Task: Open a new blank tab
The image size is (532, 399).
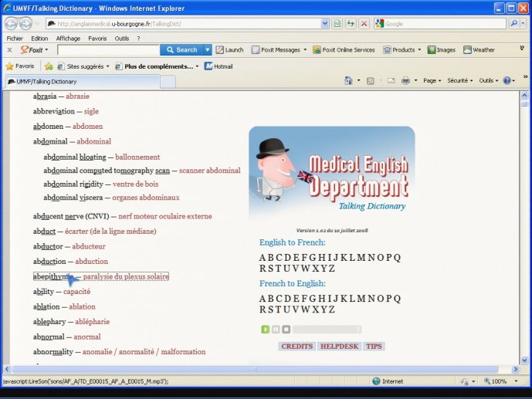Action: [x=168, y=82]
